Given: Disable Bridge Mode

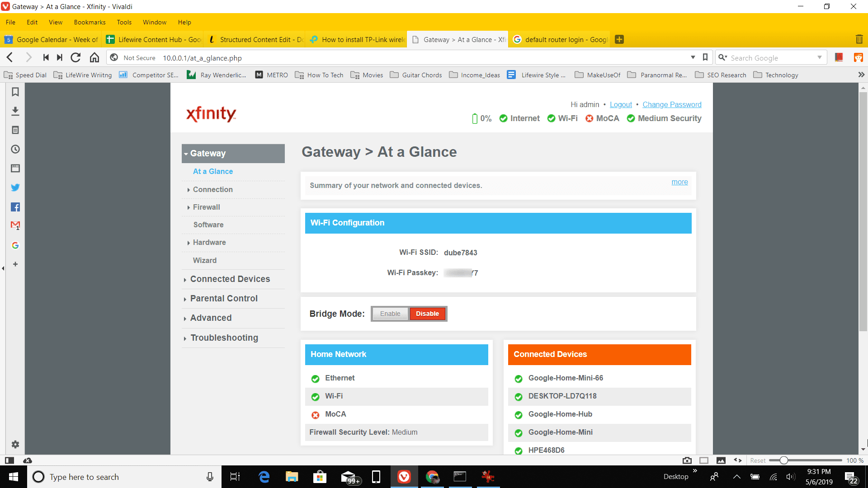Looking at the screenshot, I should (x=427, y=314).
